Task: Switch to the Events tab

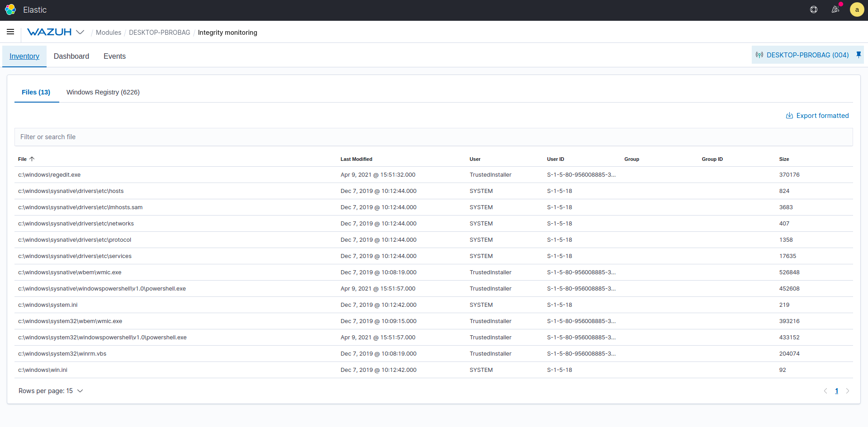Action: (x=114, y=56)
